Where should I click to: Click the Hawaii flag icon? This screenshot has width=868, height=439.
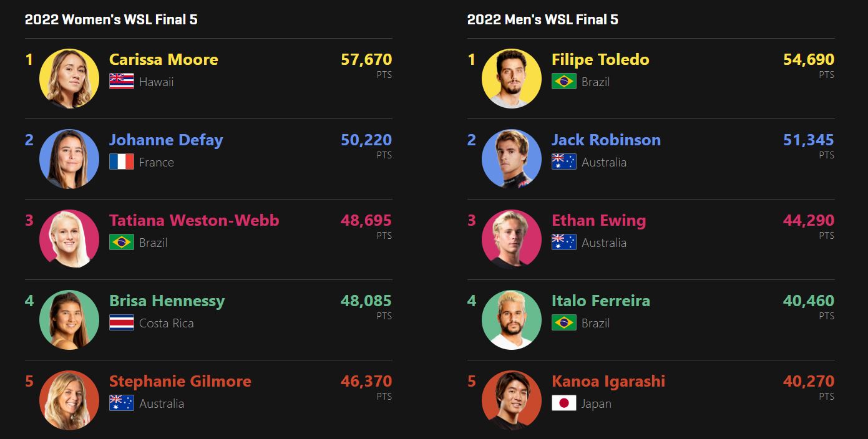pos(122,82)
